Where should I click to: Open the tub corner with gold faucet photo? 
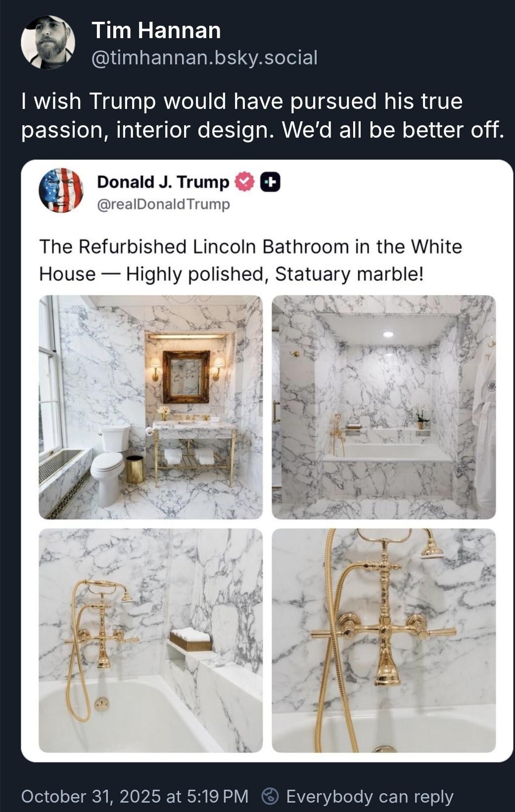(151, 640)
